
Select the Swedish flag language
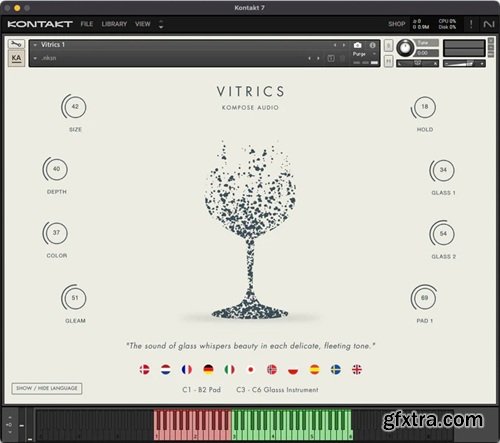(336, 369)
